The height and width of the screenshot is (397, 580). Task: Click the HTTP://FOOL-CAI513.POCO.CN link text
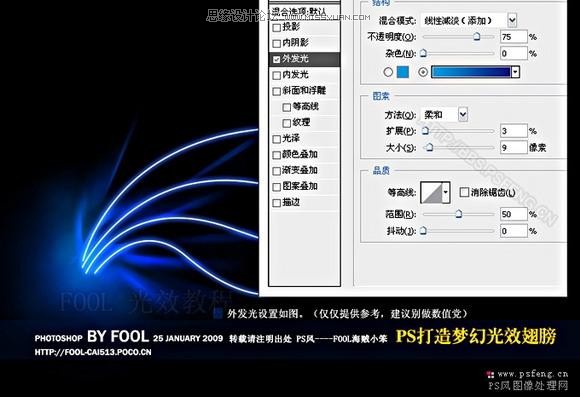[x=93, y=352]
